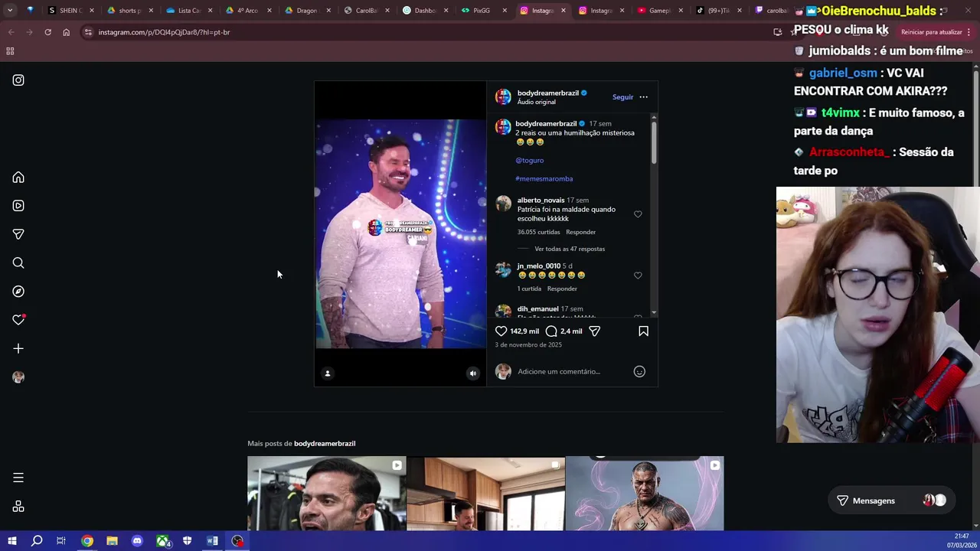Open the bookmarks bar apps grid icon
This screenshot has width=980, height=551.
10,51
